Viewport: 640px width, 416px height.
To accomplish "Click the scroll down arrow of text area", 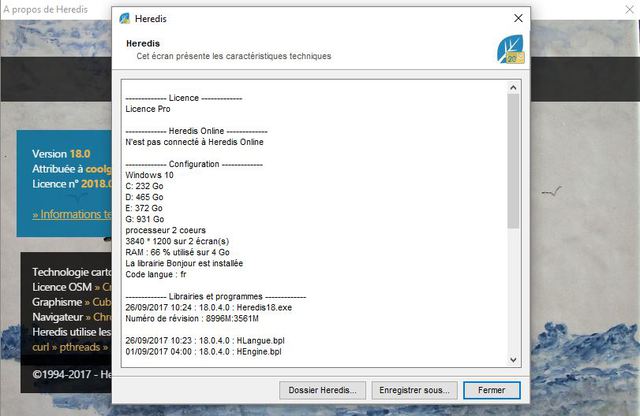I will (x=513, y=360).
